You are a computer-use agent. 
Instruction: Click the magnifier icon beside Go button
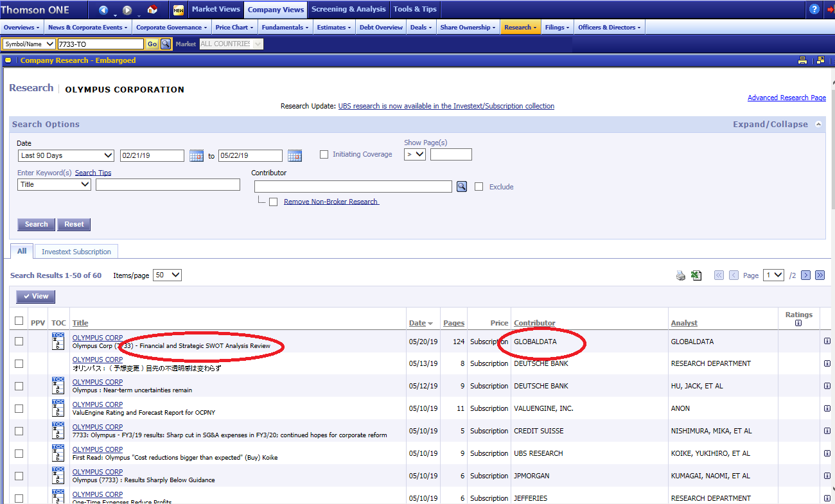click(x=166, y=44)
